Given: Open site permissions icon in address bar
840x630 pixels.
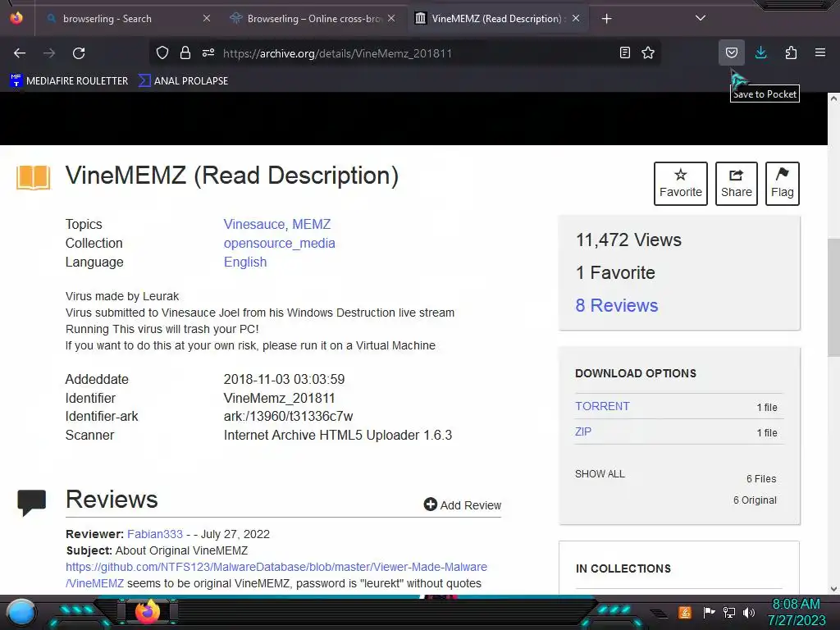Looking at the screenshot, I should [x=208, y=52].
